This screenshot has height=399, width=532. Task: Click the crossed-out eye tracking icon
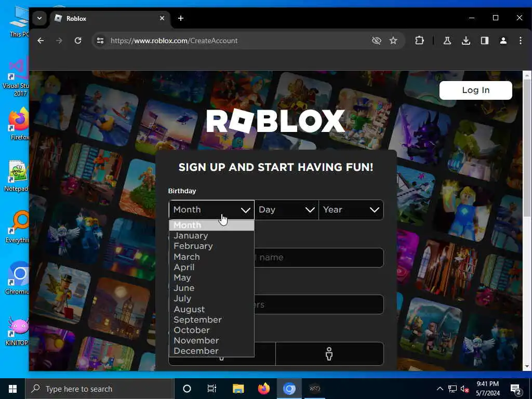point(376,41)
